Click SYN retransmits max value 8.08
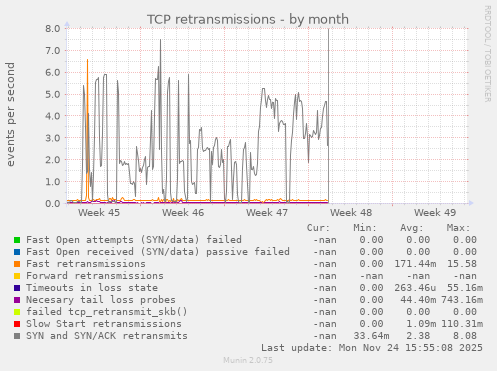The width and height of the screenshot is (497, 371). pyautogui.click(x=465, y=336)
